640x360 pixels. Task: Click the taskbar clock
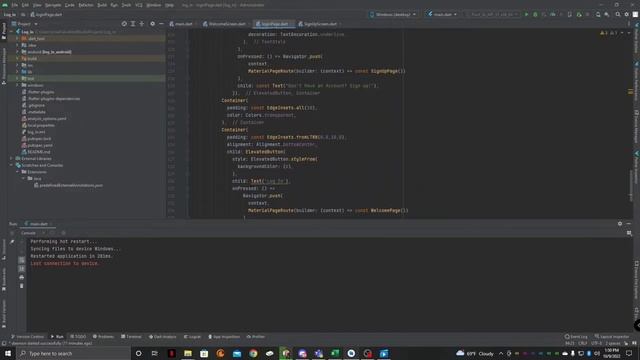(611, 353)
